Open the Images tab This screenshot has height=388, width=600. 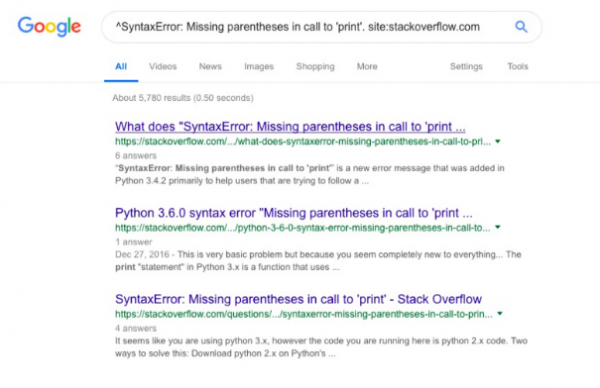(x=259, y=67)
